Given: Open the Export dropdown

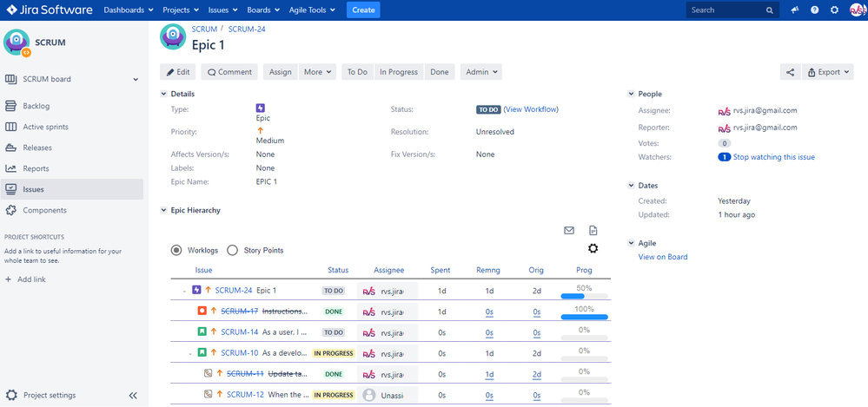Looking at the screenshot, I should [x=829, y=72].
